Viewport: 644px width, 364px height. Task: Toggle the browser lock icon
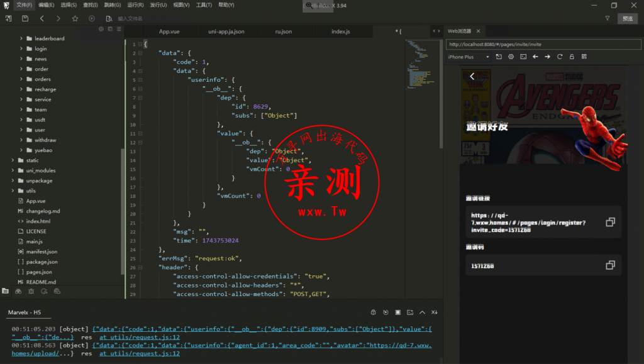572,57
